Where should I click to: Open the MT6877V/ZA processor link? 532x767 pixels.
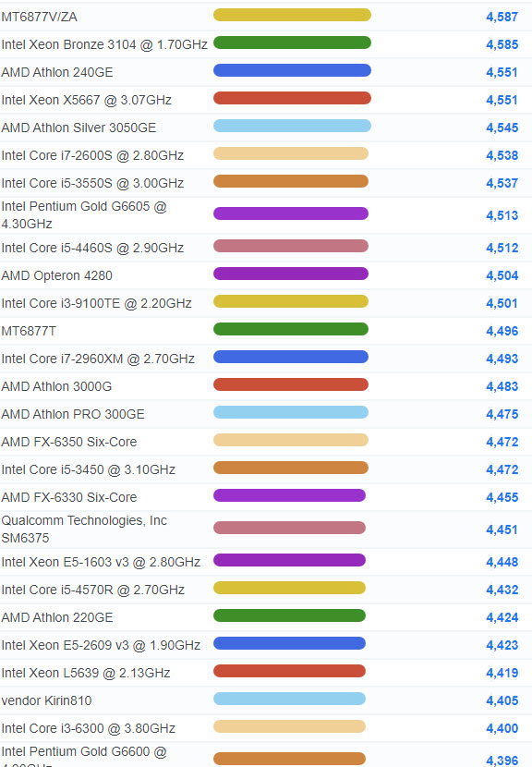[39, 17]
